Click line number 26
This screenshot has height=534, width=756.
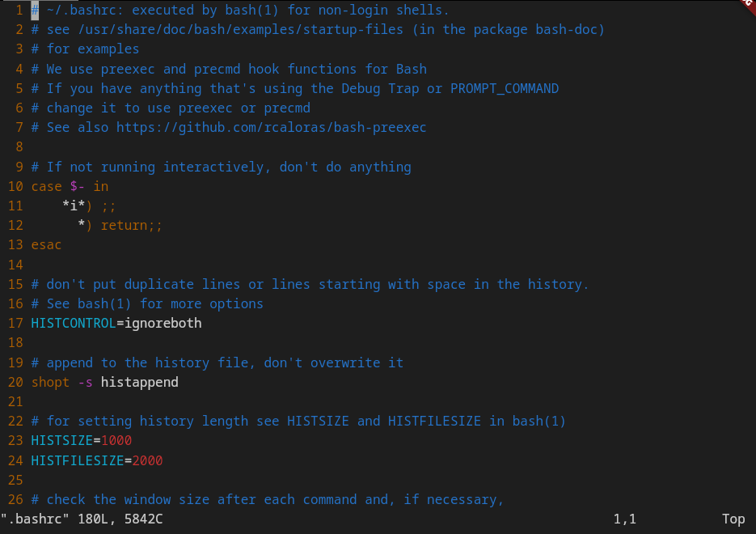tap(15, 499)
